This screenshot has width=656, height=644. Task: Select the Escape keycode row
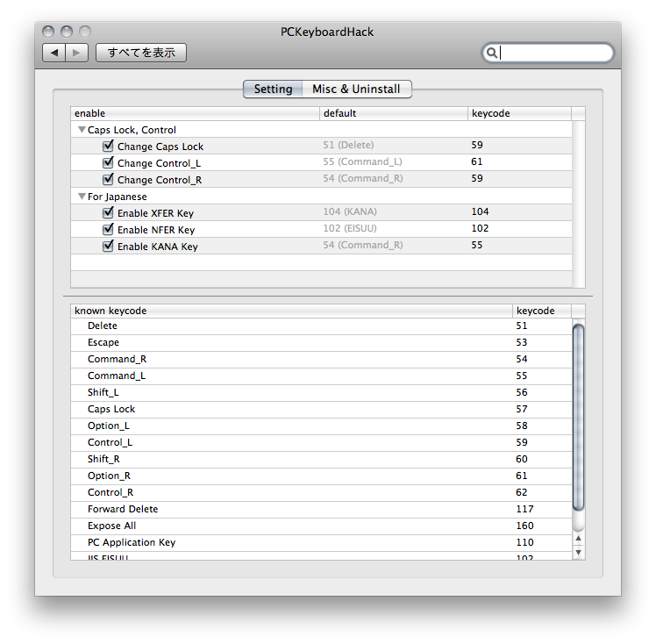(x=321, y=343)
